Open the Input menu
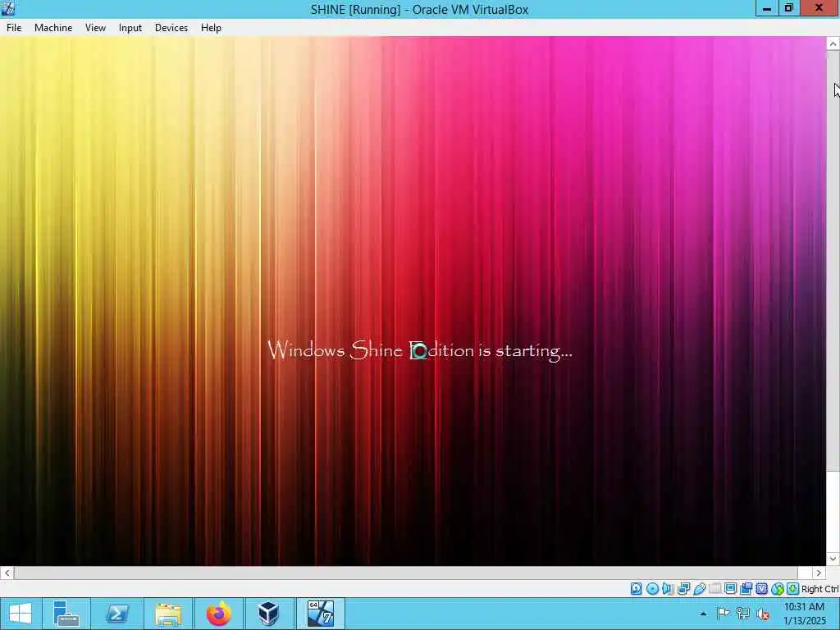Image resolution: width=840 pixels, height=630 pixels. coord(130,28)
